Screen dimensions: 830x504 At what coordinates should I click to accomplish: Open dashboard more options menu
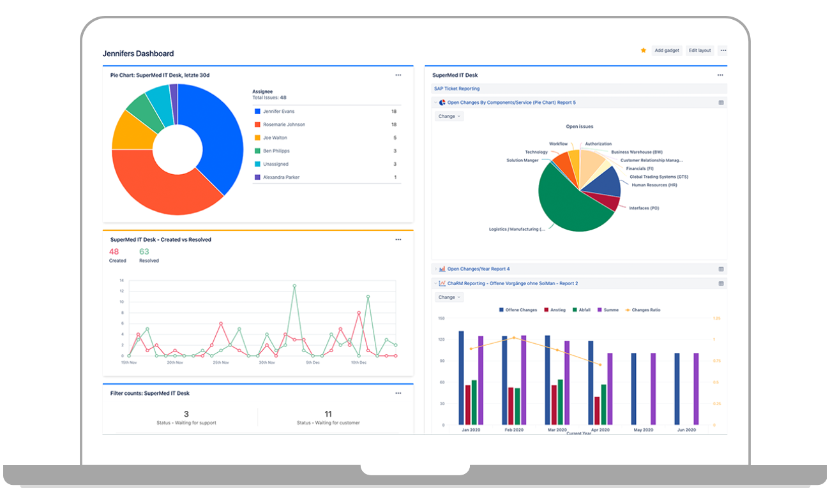click(x=723, y=50)
